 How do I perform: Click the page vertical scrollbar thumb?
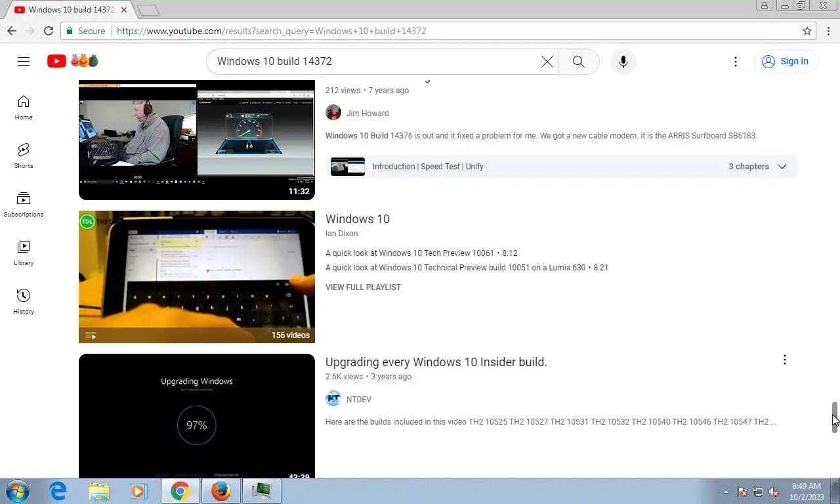click(x=835, y=417)
